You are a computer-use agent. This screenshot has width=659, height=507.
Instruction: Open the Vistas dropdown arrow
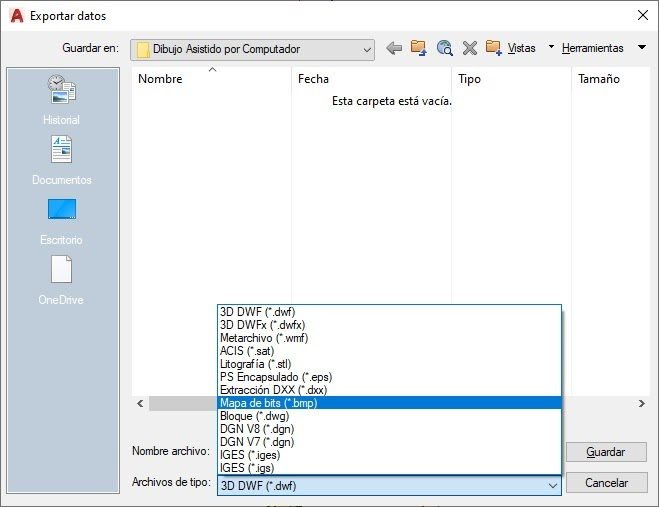[x=551, y=47]
